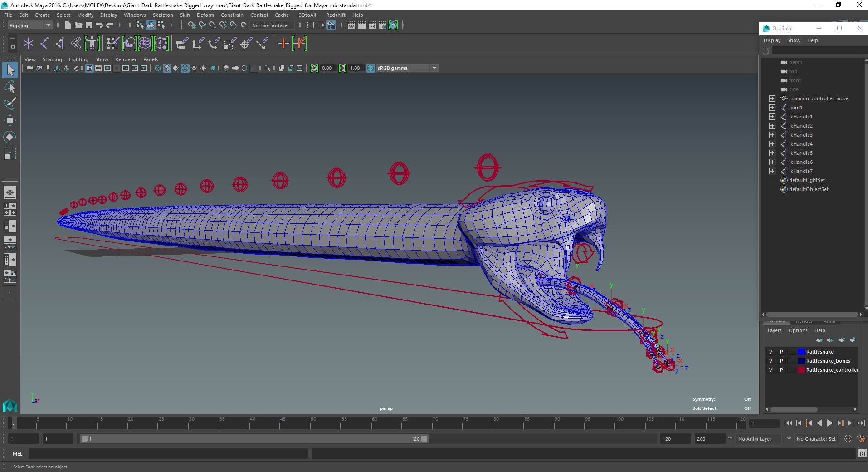The width and height of the screenshot is (868, 472).
Task: Click the No Live Surface field
Action: tap(272, 25)
